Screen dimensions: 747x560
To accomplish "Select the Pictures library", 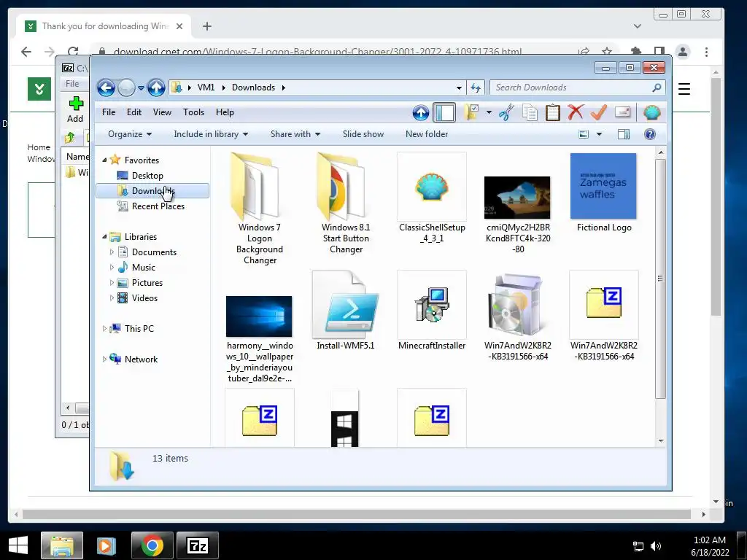I will pyautogui.click(x=147, y=283).
